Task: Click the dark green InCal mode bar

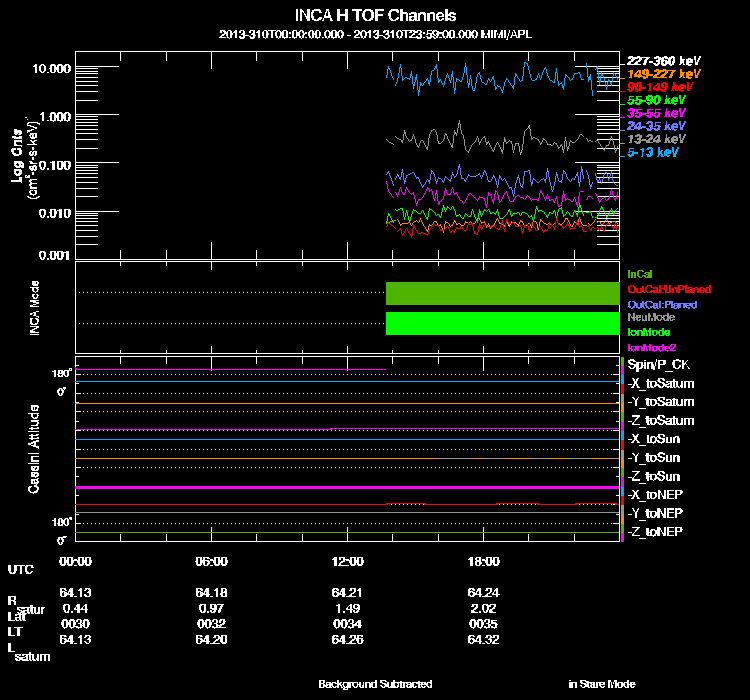Action: click(503, 293)
